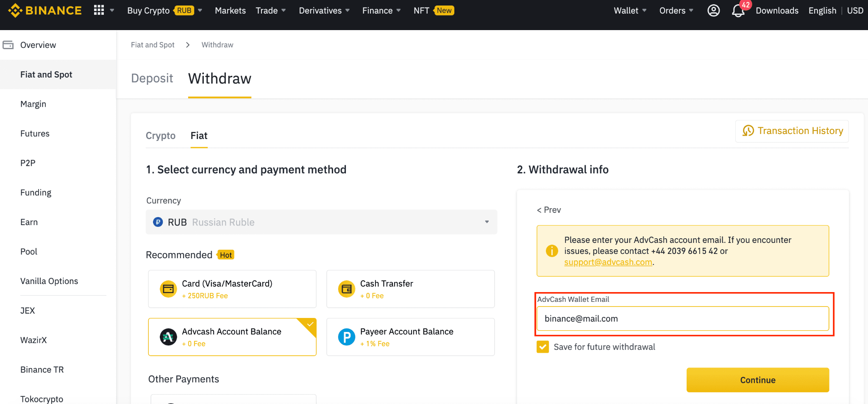Open the Downloads link
This screenshot has width=868, height=404.
(x=777, y=11)
